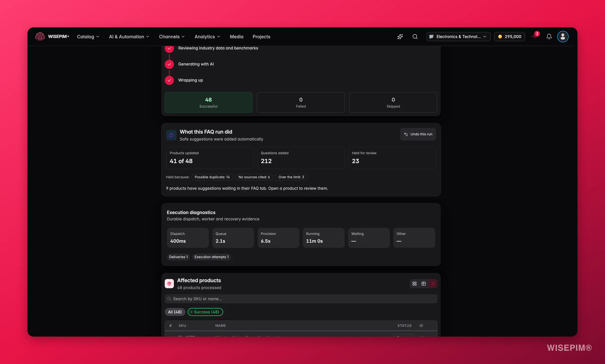Click the No sources cited: 6 chip

pos(254,177)
